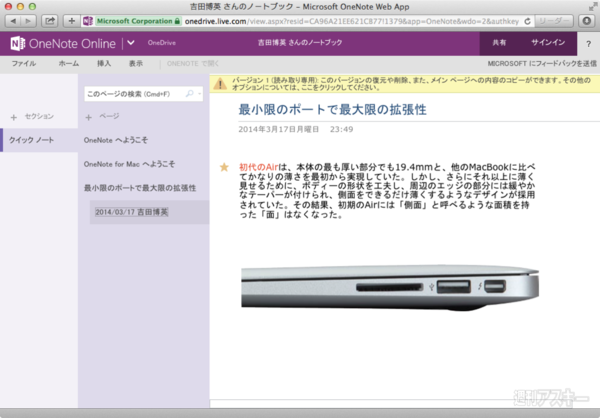Open the Safari downloads icon

coord(586,21)
